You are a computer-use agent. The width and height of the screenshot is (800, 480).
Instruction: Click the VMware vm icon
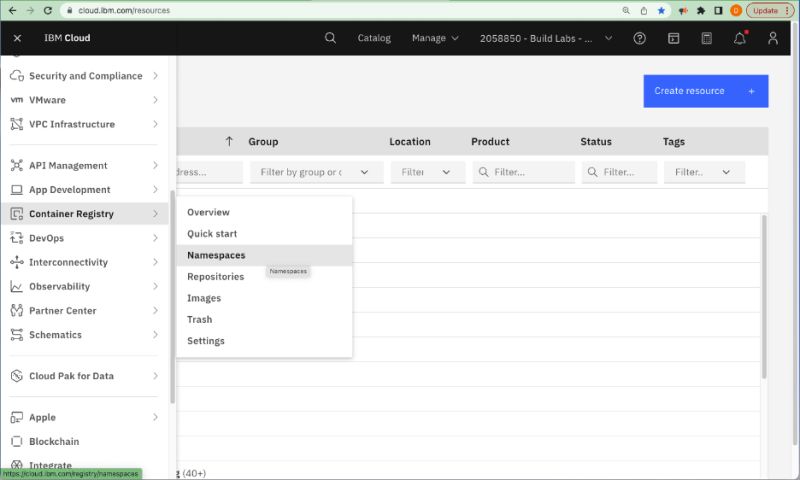click(17, 99)
